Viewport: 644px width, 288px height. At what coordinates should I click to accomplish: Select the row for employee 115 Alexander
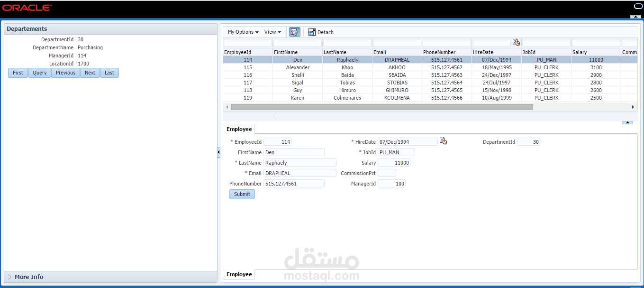pos(430,67)
